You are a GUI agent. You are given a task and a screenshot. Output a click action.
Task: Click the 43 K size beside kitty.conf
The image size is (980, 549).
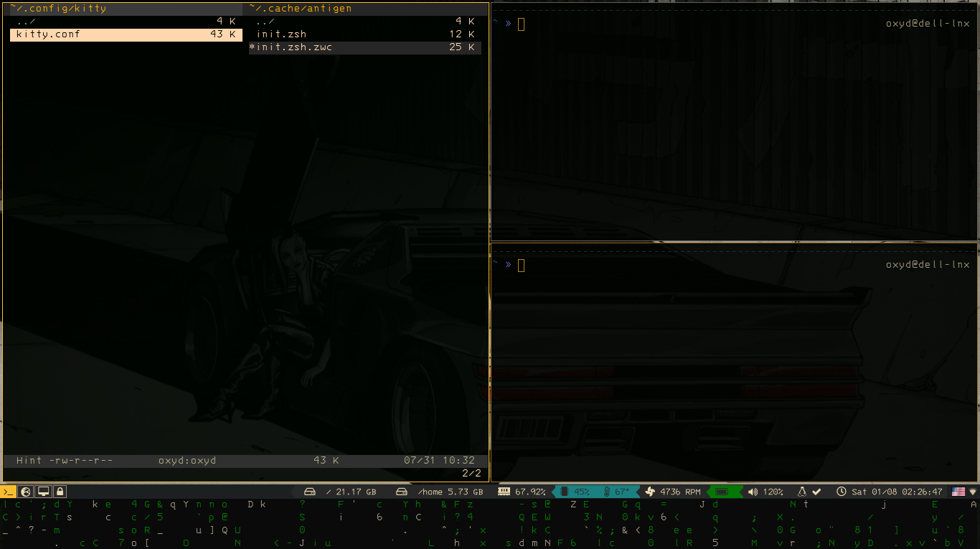pos(223,34)
